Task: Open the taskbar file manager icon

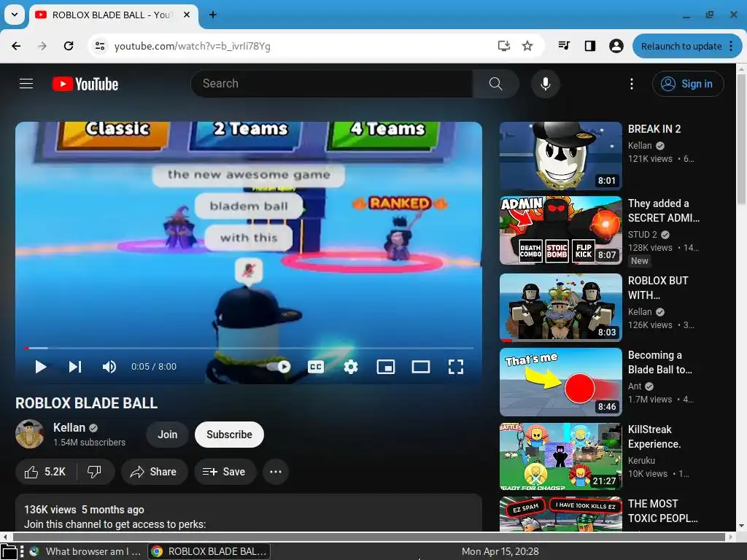Action: [x=9, y=551]
